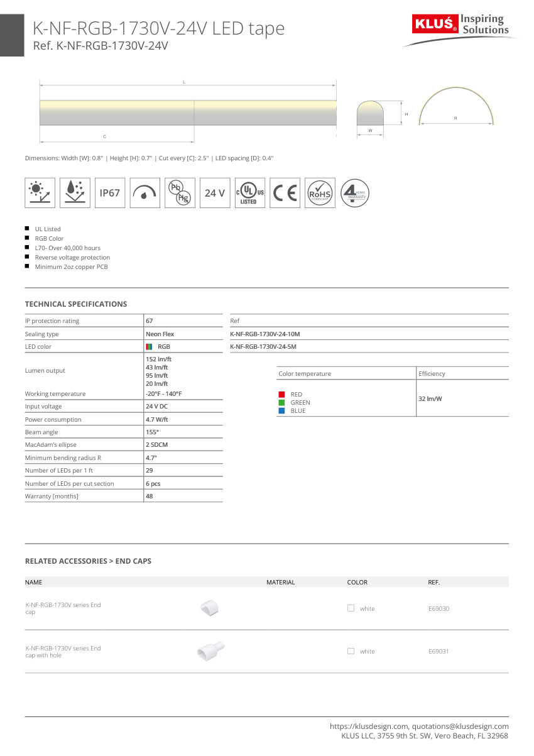Click the 24 V voltage icon
534x756 pixels.
coord(215,193)
